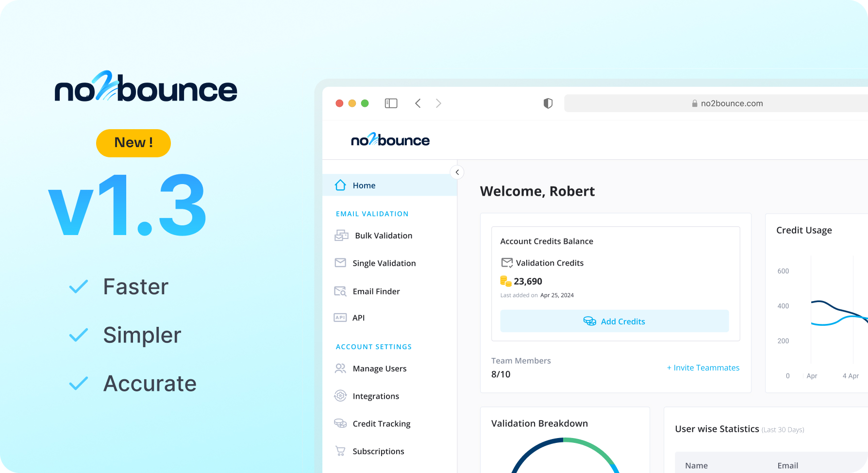Click Invite Teammates link

(703, 368)
